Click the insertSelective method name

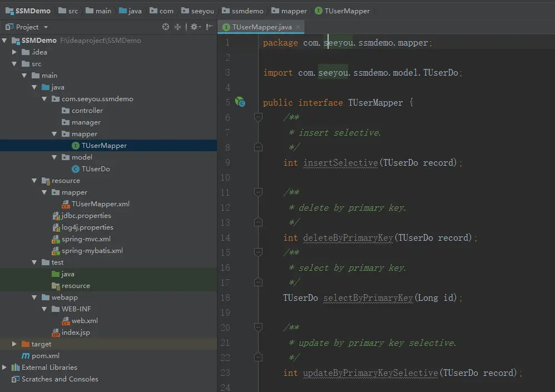click(340, 163)
